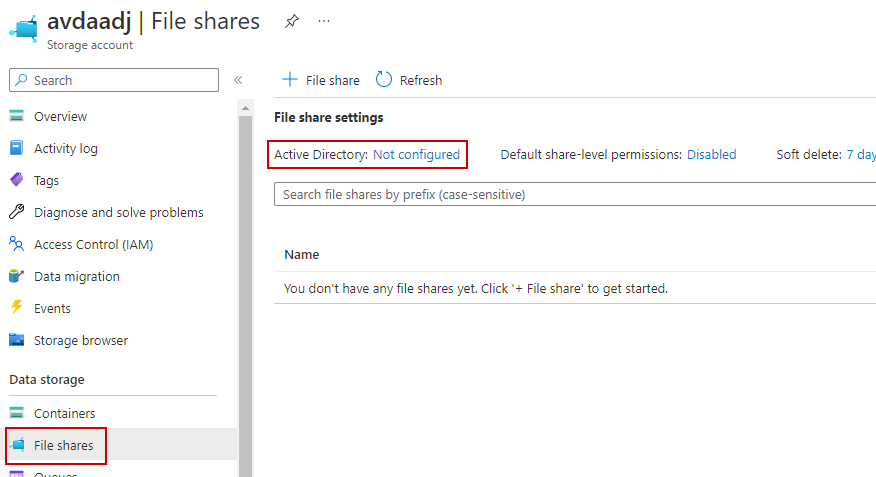Add a new file share with + File share
Viewport: 876px width, 477px height.
(321, 80)
